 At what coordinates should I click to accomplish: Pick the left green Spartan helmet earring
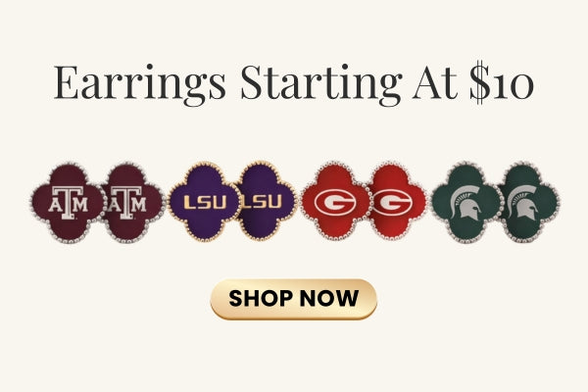(x=463, y=202)
